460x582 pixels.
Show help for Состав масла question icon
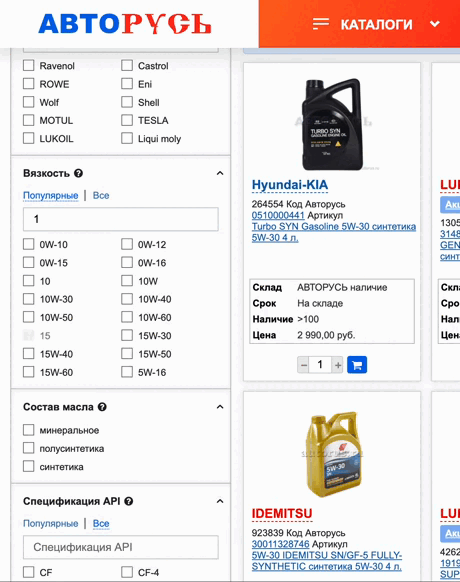[102, 407]
